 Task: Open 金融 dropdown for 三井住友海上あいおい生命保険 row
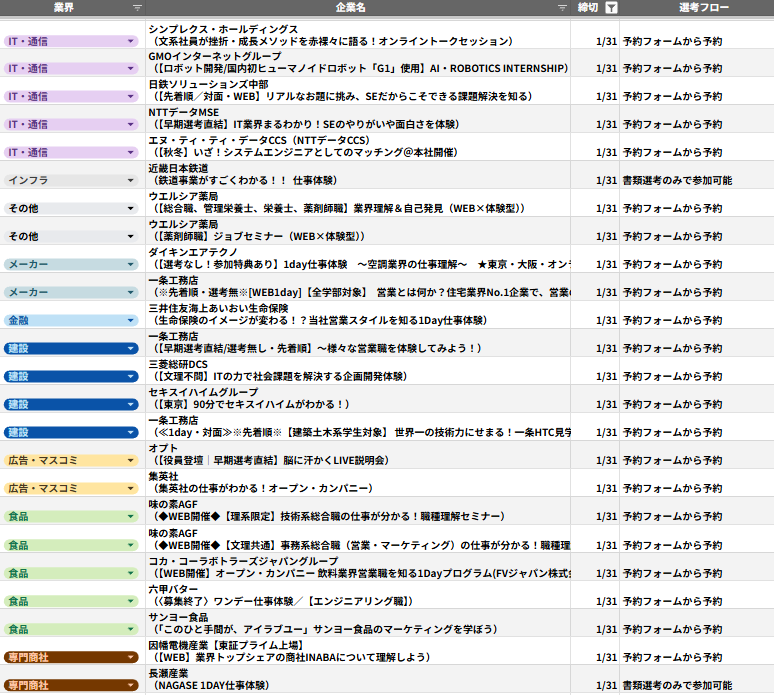tap(130, 320)
